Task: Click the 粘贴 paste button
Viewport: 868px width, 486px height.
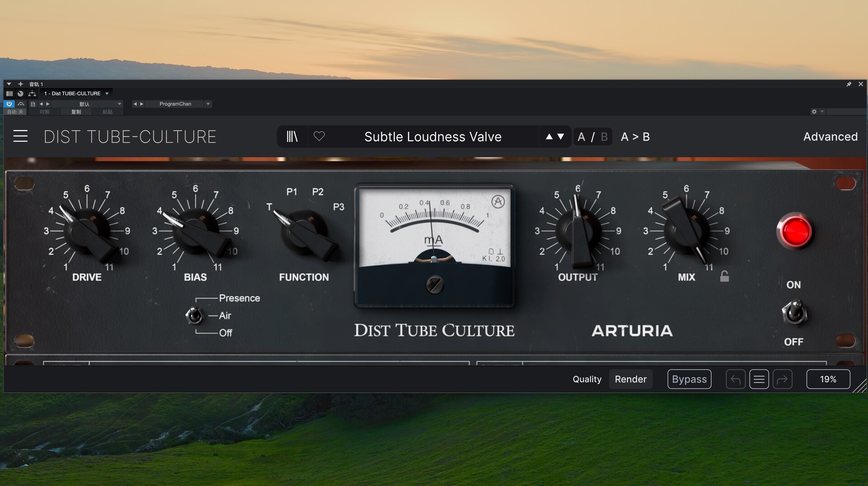Action: [x=108, y=112]
